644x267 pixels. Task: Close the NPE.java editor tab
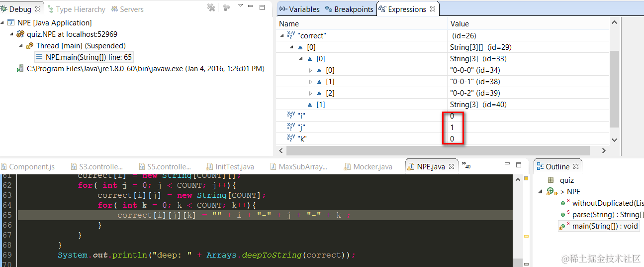tap(452, 167)
